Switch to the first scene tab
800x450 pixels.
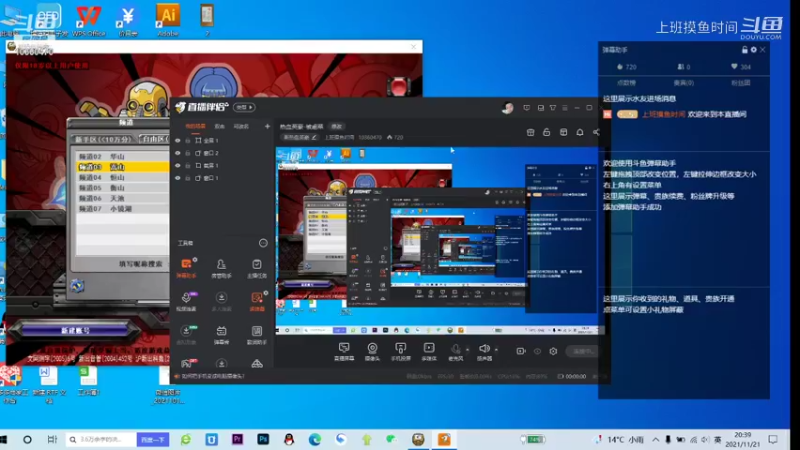[195, 126]
